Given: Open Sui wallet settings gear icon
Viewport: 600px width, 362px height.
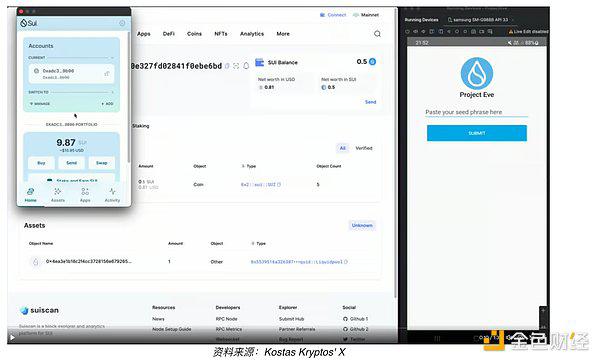Looking at the screenshot, I should 122,23.
